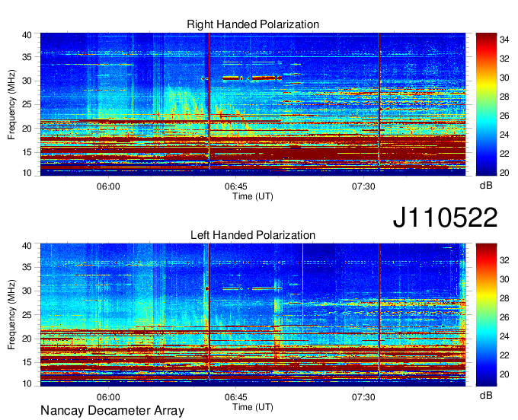Click the 24 value on the upper colorbar
Viewport: 518px width, 420px height.
(504, 135)
